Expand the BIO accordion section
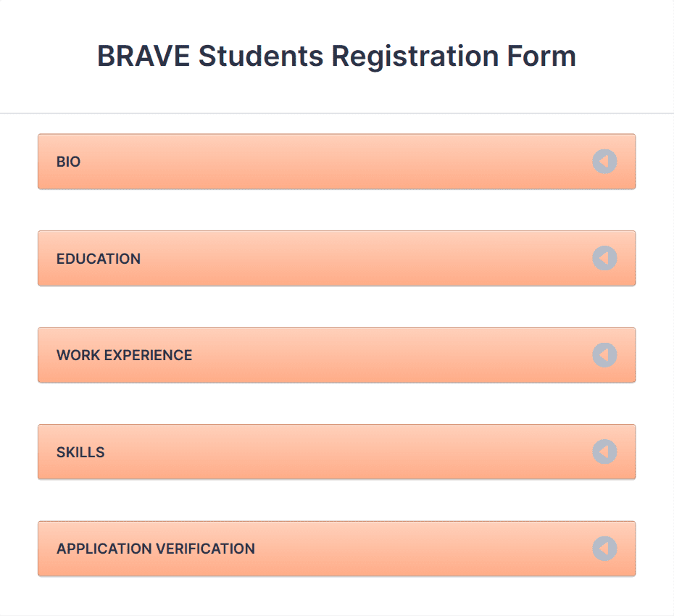674x616 pixels. tap(336, 162)
